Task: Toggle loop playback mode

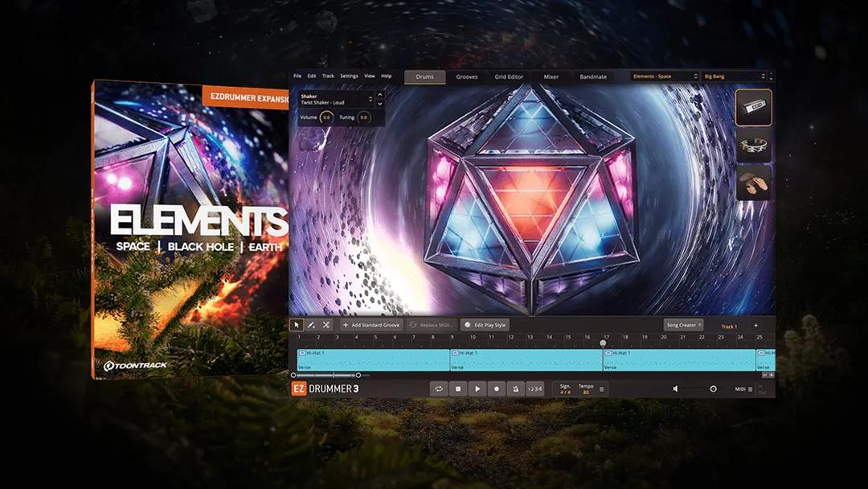Action: (x=439, y=389)
